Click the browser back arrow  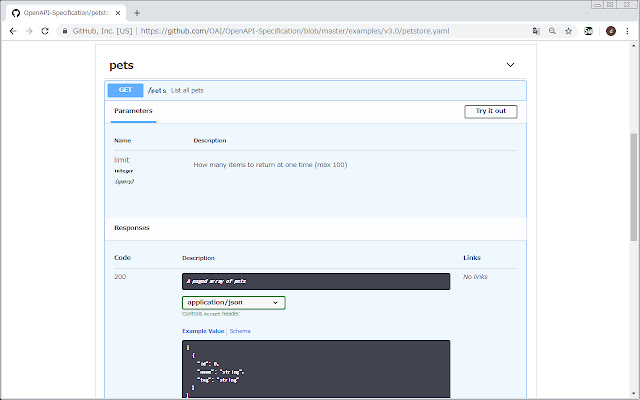click(11, 31)
